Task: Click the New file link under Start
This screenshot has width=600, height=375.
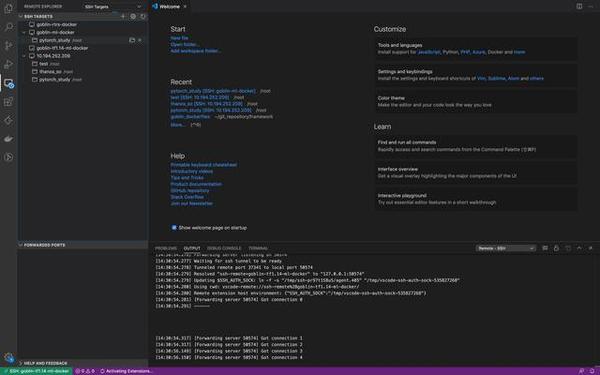Action: point(179,38)
